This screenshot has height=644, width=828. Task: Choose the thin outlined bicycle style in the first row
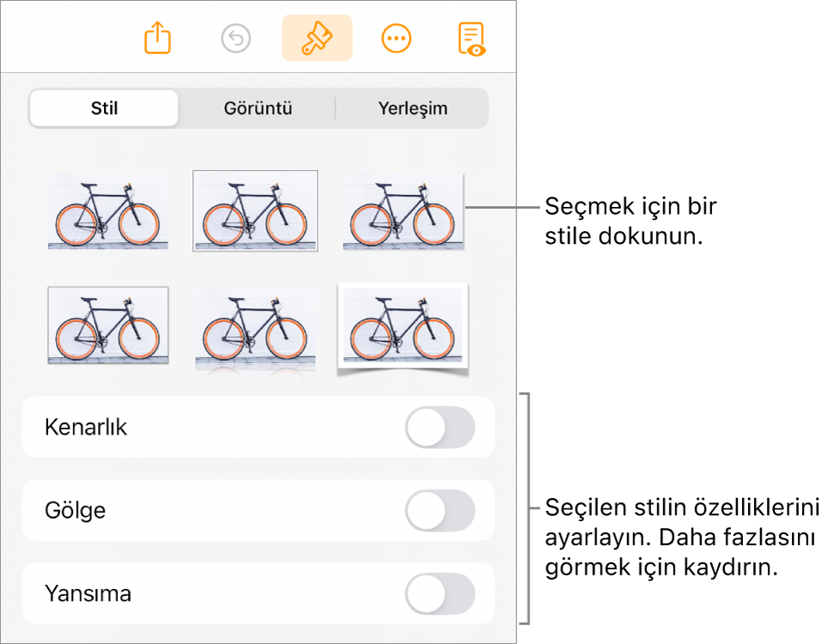[255, 210]
